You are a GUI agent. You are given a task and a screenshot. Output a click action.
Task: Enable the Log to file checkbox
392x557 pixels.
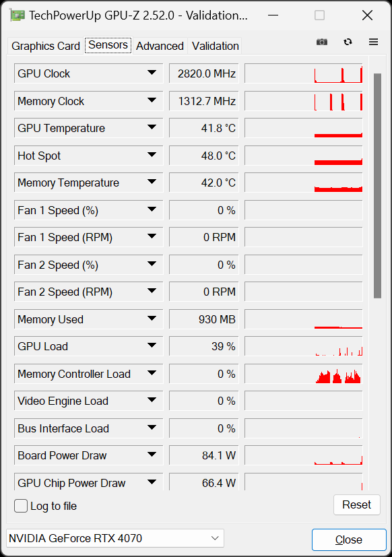(x=21, y=506)
